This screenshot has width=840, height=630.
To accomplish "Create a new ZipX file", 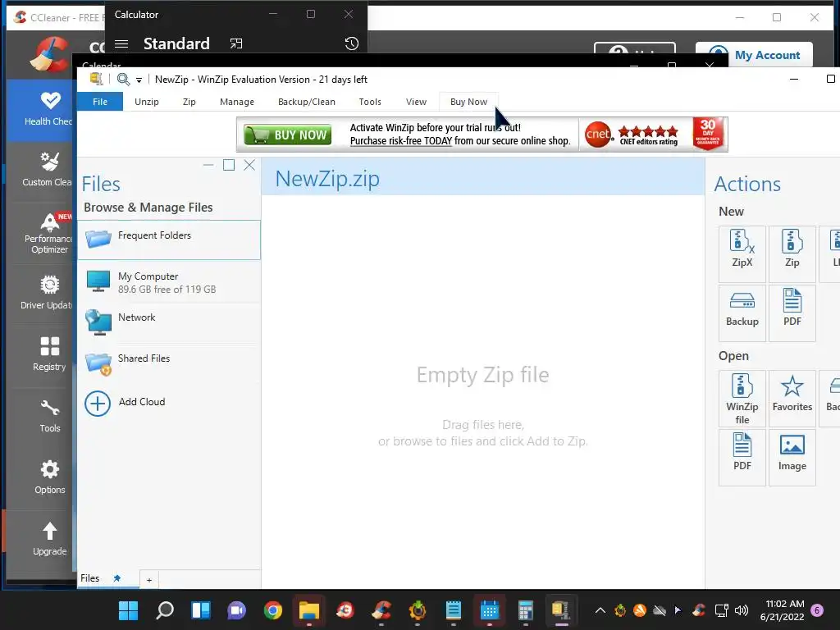I will point(742,254).
